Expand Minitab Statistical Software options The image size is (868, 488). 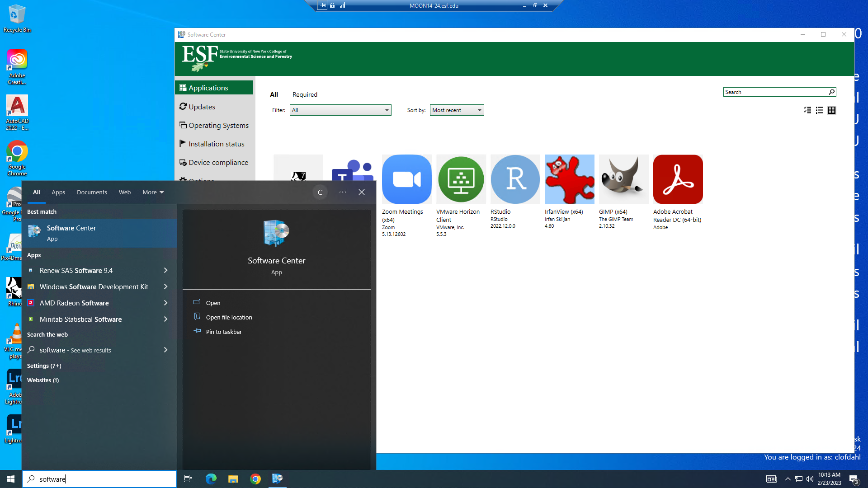pos(165,319)
